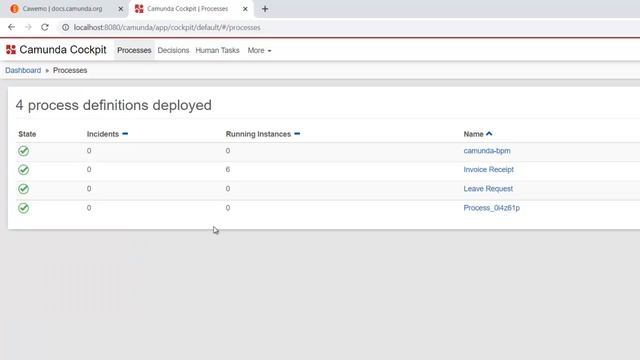This screenshot has height=360, width=640.
Task: Click the browser forward arrow
Action: (x=28, y=27)
